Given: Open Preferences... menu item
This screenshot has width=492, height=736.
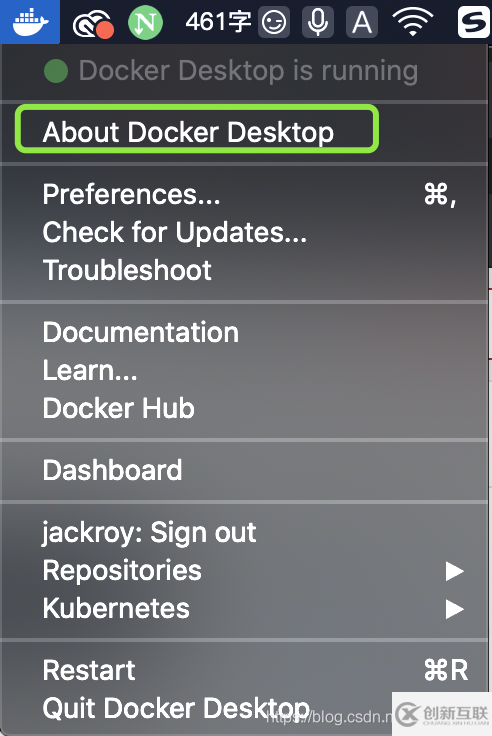Looking at the screenshot, I should coord(244,194).
